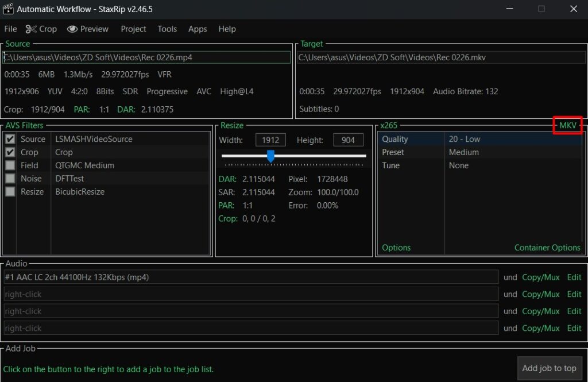588x382 pixels.
Task: Uncheck the Source filter checkbox
Action: click(10, 139)
